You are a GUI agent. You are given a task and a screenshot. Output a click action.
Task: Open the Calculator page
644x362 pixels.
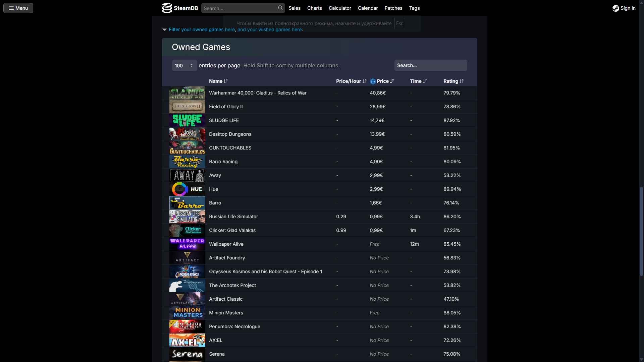[340, 8]
